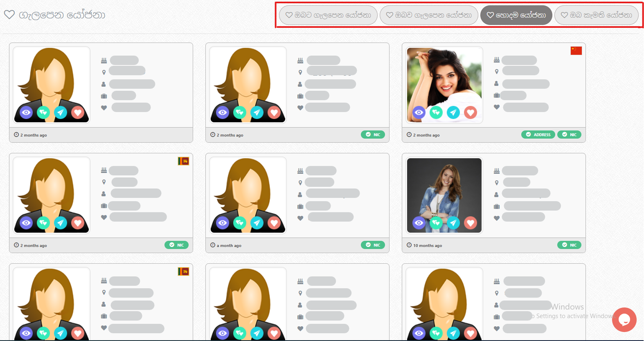
Task: Click the 'a month ago' timestamp
Action: (229, 246)
